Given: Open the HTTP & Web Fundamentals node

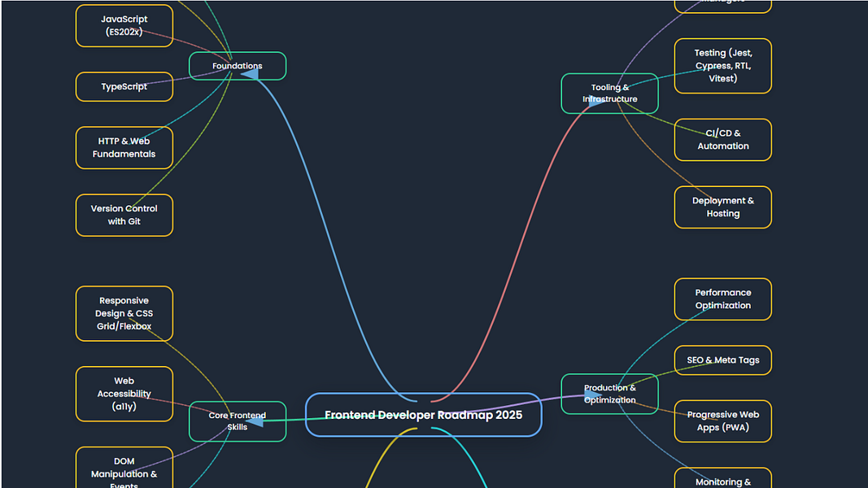Looking at the screenshot, I should [x=124, y=148].
